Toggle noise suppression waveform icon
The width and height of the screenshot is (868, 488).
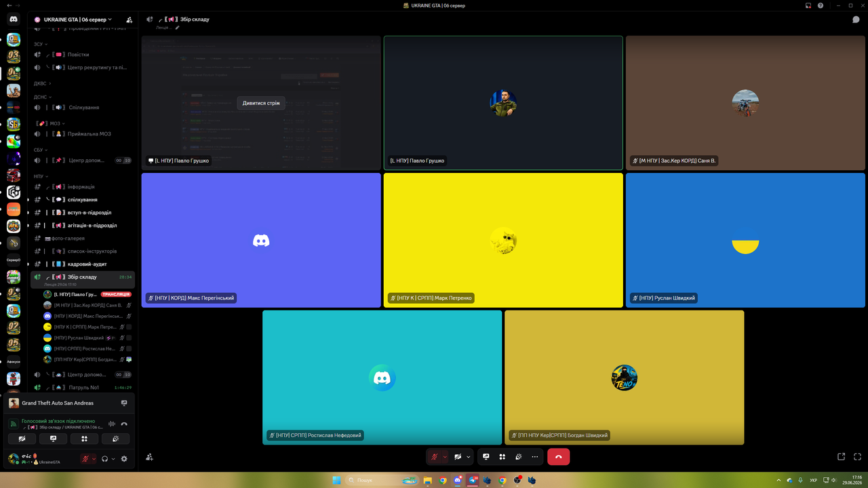point(112,424)
